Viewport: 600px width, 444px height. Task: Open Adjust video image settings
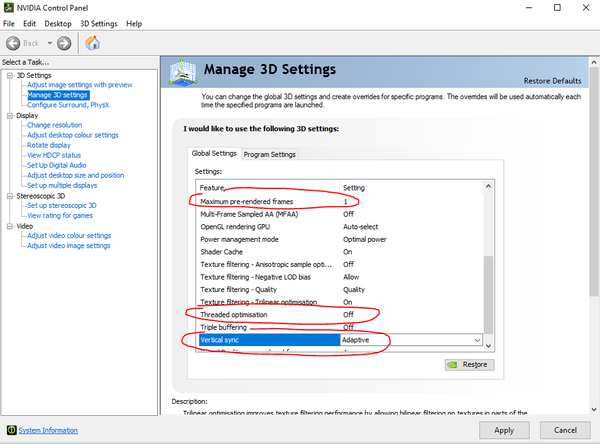[x=68, y=246]
